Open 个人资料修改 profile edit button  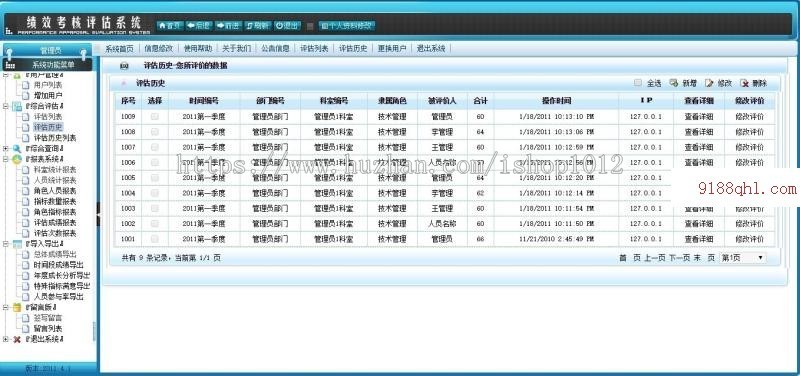point(347,26)
